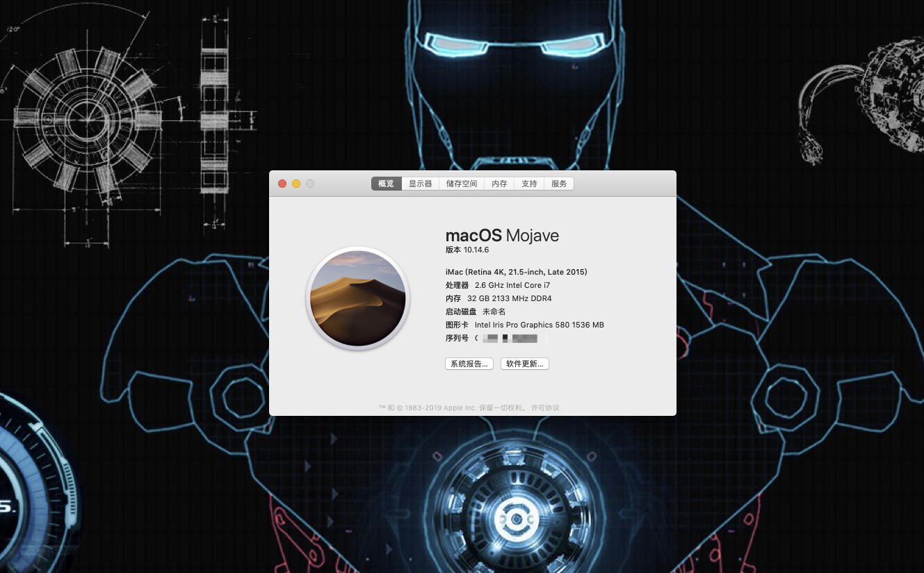Click the 系统报告... button
Image resolution: width=924 pixels, height=573 pixels.
[469, 364]
